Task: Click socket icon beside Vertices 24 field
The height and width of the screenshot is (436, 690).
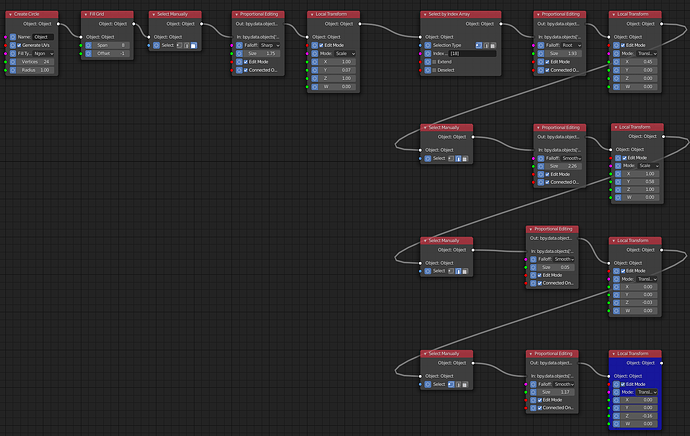Action: (13, 62)
